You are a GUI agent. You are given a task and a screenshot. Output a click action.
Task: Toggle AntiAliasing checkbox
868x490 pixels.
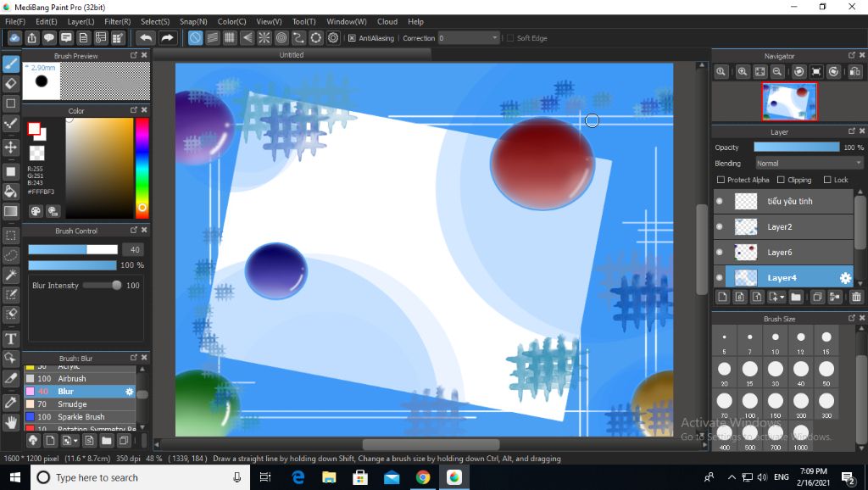tap(352, 38)
